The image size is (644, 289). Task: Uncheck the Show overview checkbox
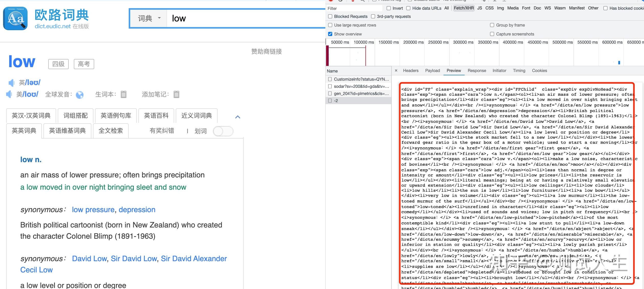[x=330, y=34]
